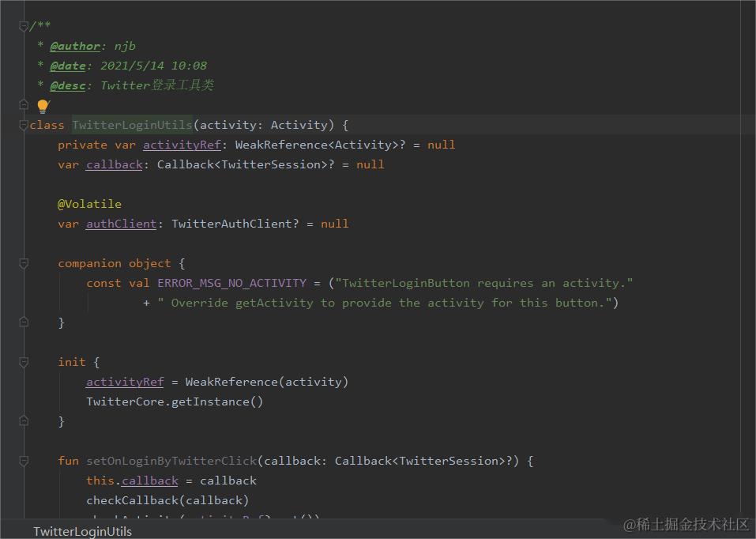This screenshot has height=539, width=756.
Task: Click the ERROR_MSG_NO_ACTIVITY constant
Action: [232, 283]
